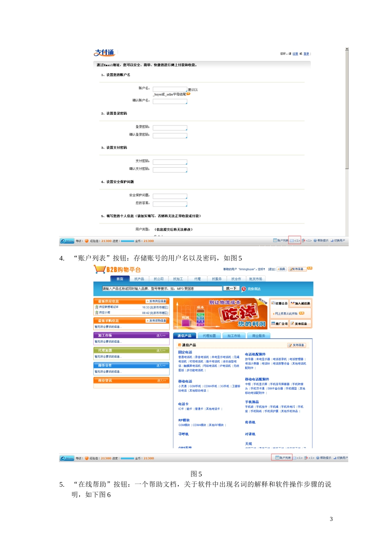
Task: Click the 找一下 search button
Action: coord(231,288)
